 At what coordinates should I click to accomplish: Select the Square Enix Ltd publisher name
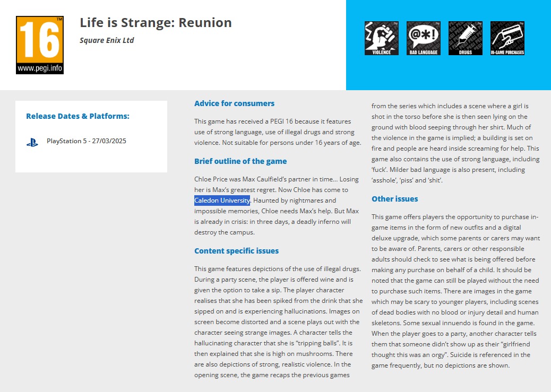coord(107,40)
